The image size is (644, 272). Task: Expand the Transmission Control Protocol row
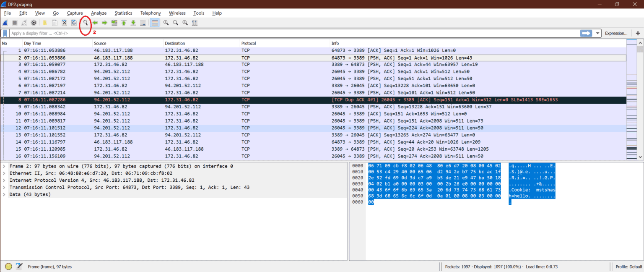(x=4, y=188)
